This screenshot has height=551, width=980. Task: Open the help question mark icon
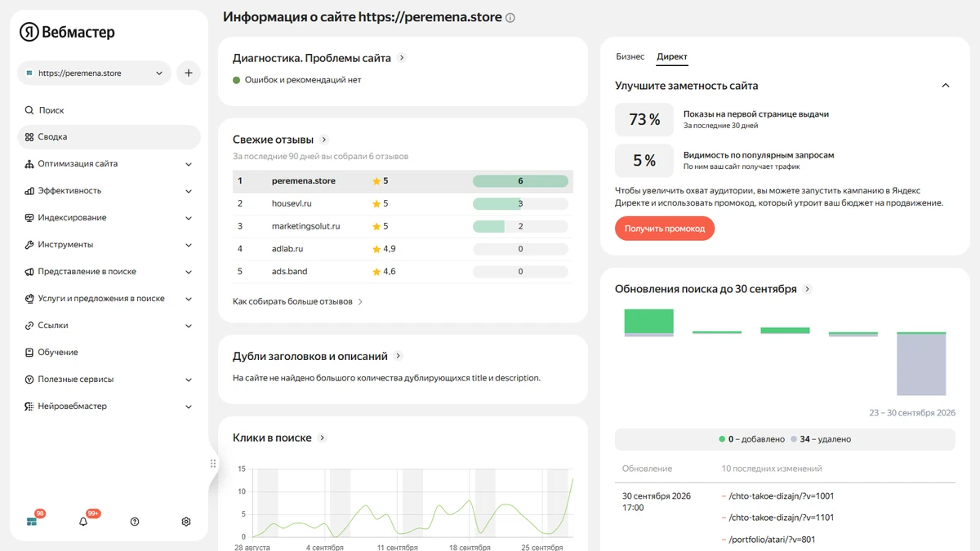(135, 522)
